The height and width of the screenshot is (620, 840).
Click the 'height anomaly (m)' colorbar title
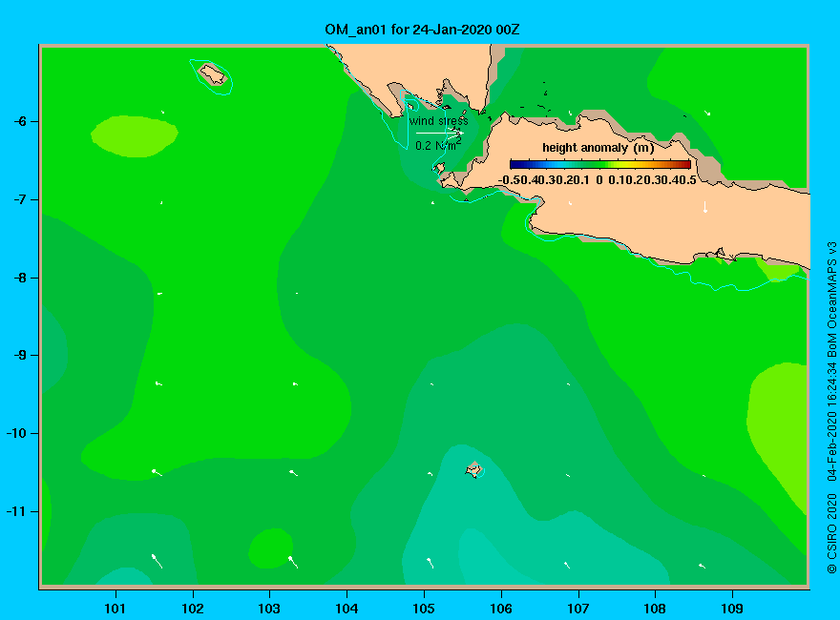[598, 148]
